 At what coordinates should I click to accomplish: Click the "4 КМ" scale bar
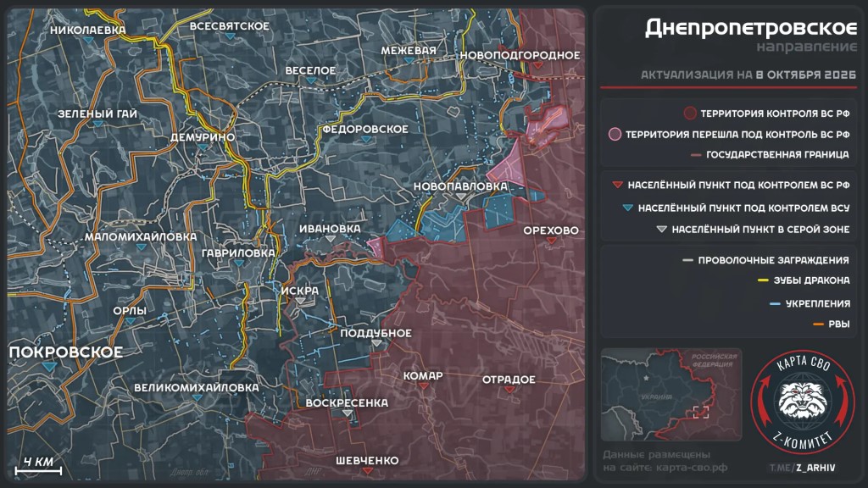click(38, 467)
